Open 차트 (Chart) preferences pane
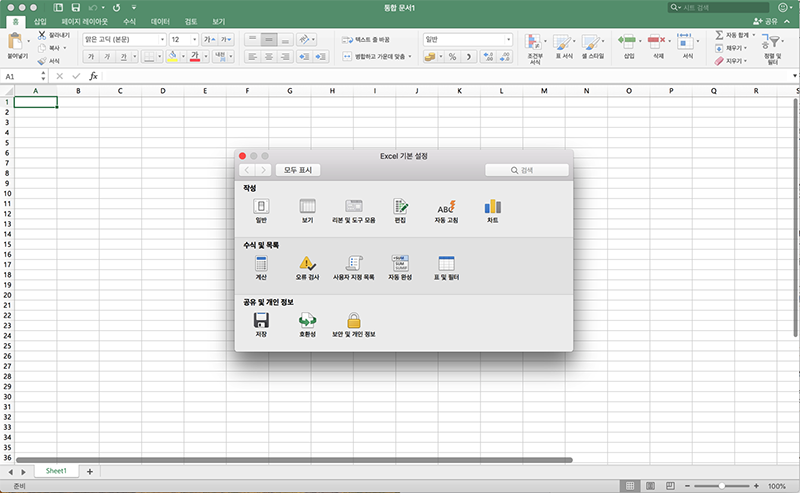This screenshot has width=800, height=493. pos(492,211)
